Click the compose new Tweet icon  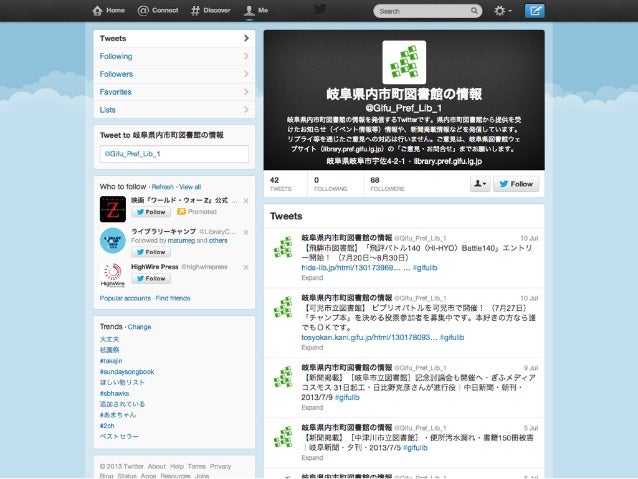(534, 11)
